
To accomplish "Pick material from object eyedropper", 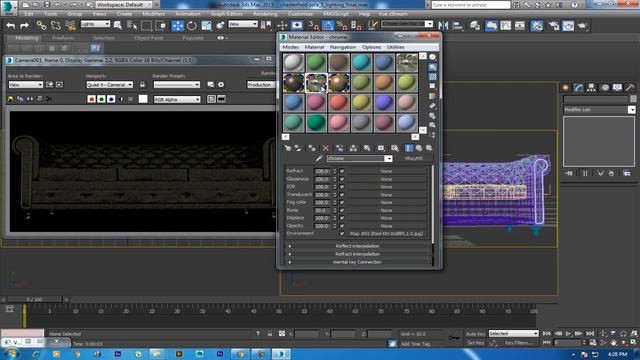I will click(319, 158).
